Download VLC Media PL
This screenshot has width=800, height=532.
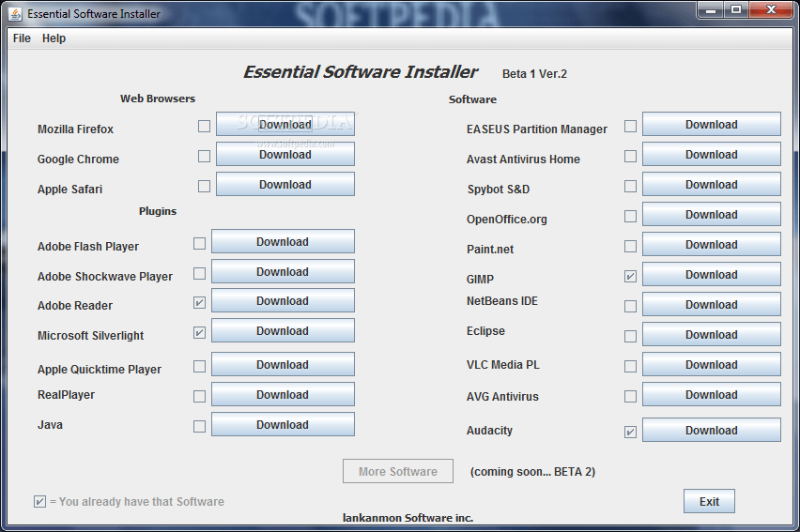coord(711,365)
